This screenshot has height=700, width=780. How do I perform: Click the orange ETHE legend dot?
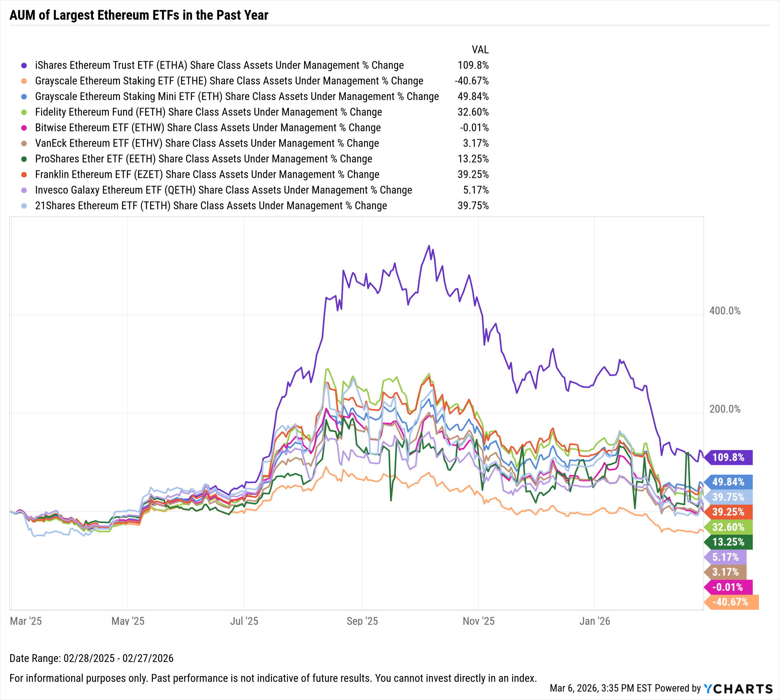(x=24, y=81)
